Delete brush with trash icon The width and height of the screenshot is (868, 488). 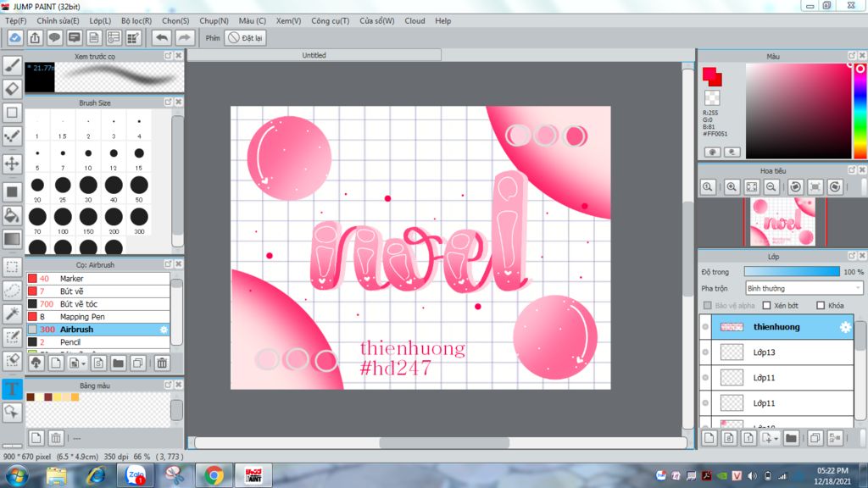click(x=162, y=363)
